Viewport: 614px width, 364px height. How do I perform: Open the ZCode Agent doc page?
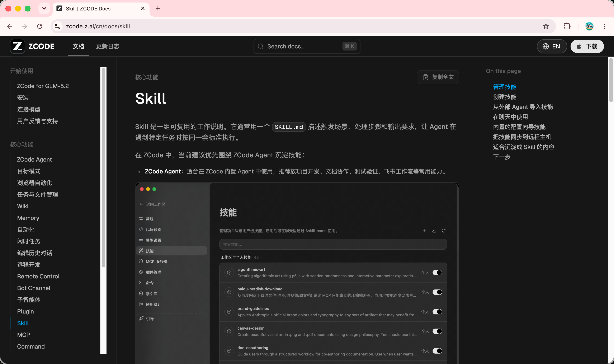[34, 159]
